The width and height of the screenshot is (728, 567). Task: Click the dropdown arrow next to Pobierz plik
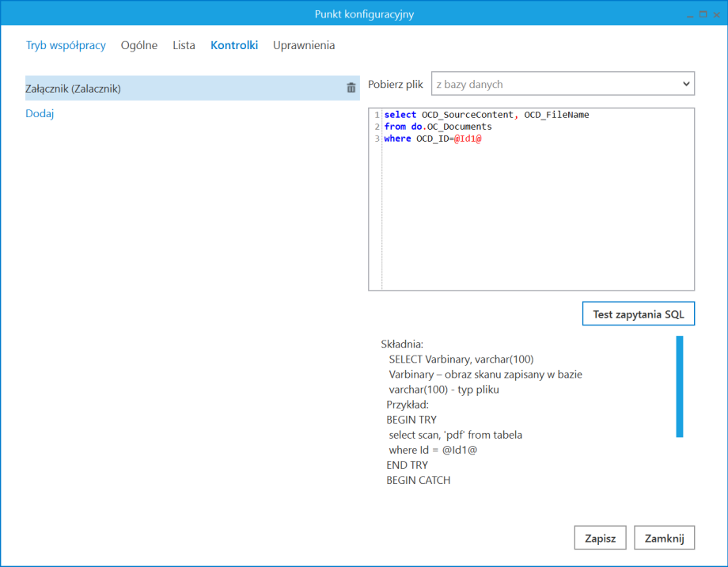(x=685, y=83)
